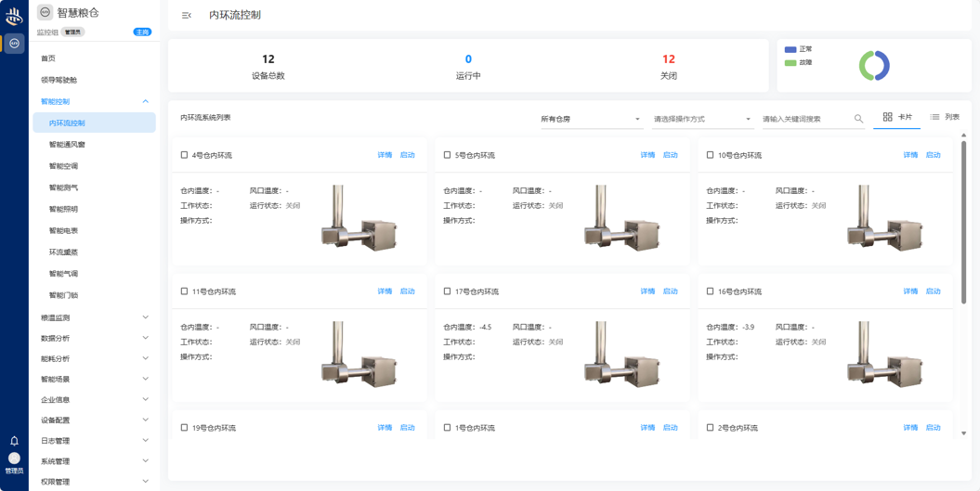Open the 所有仓房 dropdown
980x491 pixels.
click(591, 119)
